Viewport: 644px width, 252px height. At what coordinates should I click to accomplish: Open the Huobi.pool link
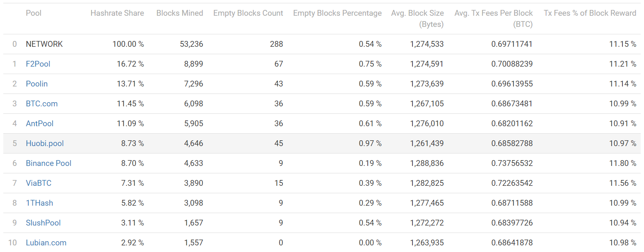pyautogui.click(x=45, y=143)
